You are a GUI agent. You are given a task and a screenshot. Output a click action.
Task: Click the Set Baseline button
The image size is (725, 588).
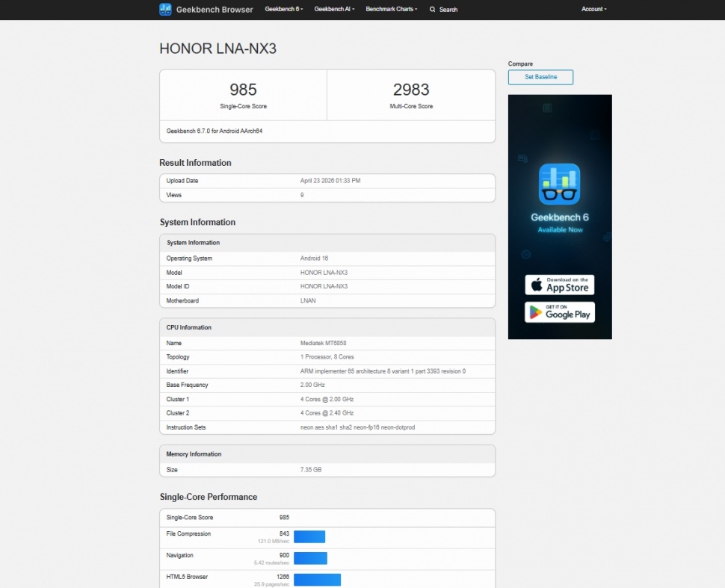(x=540, y=77)
